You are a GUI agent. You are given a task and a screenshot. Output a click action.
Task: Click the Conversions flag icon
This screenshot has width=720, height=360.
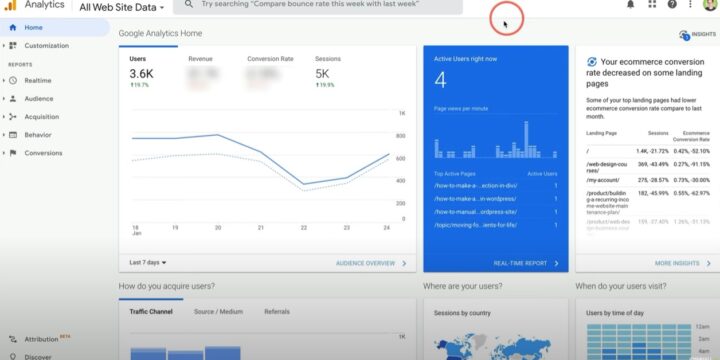(x=13, y=153)
